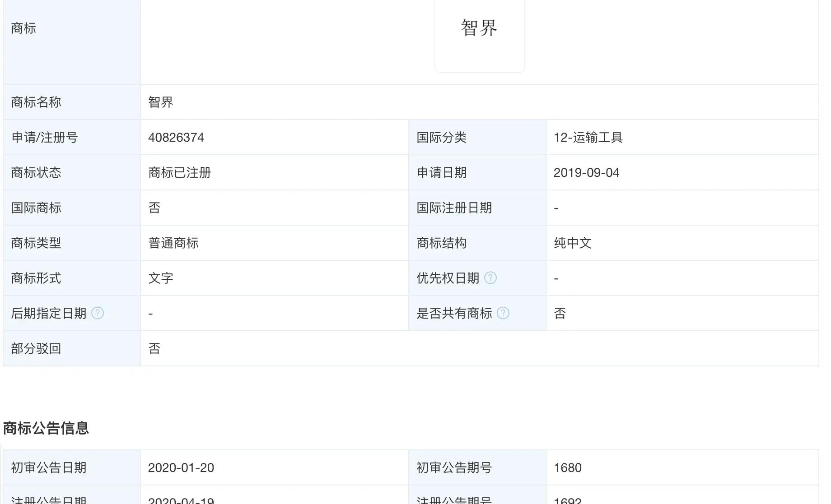Image resolution: width=831 pixels, height=504 pixels.
Task: Select the 国际注册日期 label cell
Action: coord(477,208)
